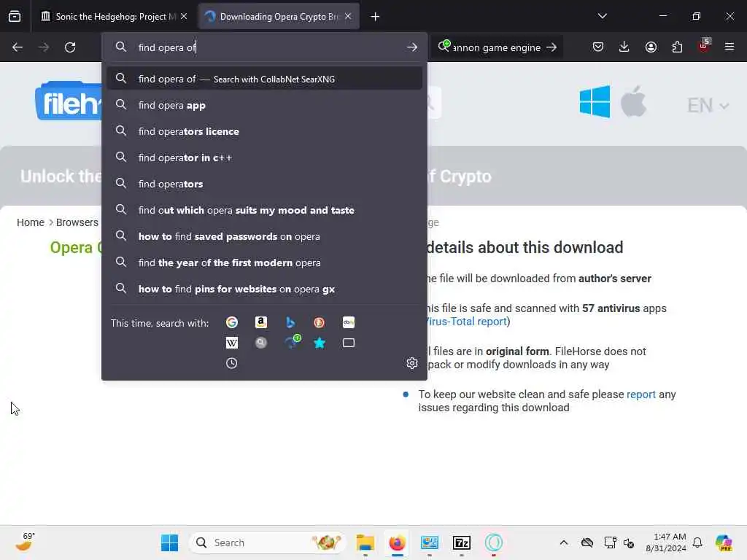Open the EN language dropdown

tap(708, 105)
